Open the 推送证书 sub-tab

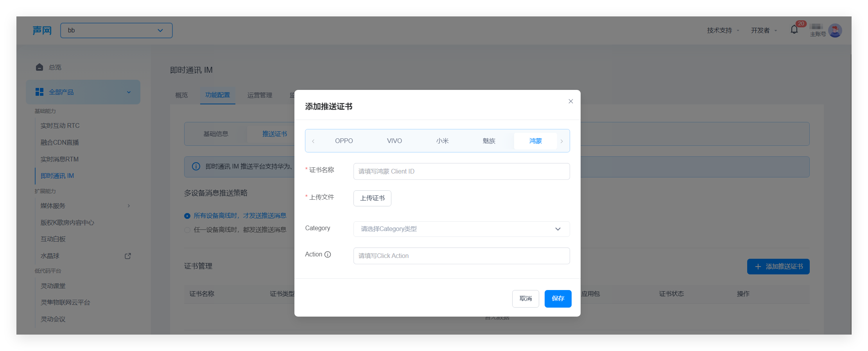coord(274,134)
